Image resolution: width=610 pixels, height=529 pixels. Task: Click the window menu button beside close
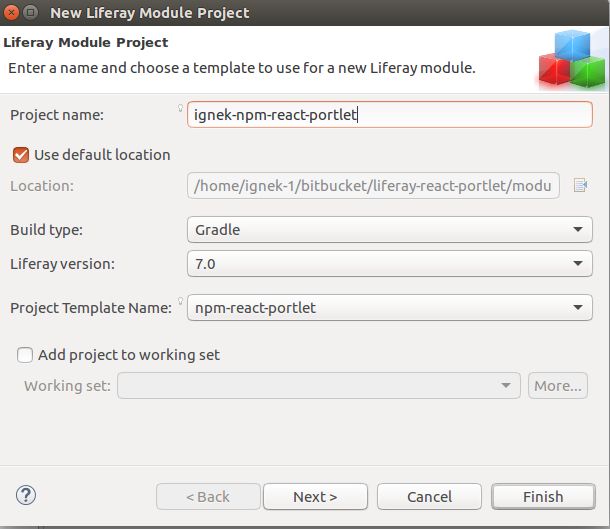30,12
